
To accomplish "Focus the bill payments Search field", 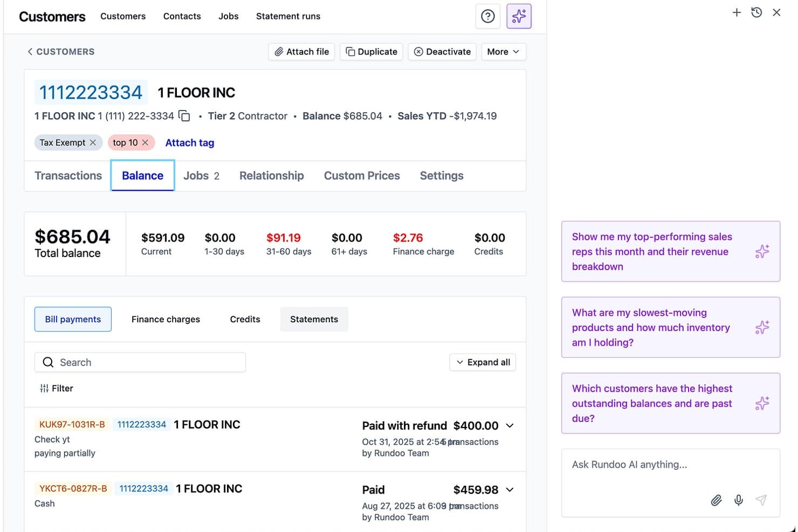I will point(140,362).
